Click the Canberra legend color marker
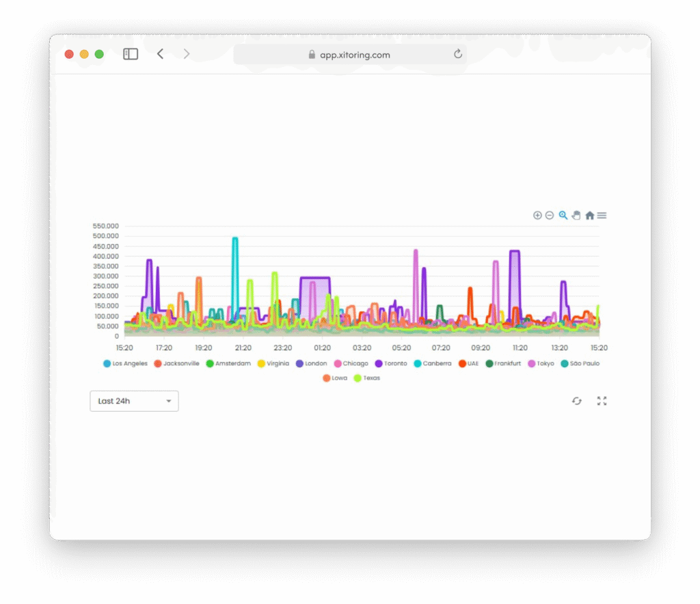 pos(418,364)
